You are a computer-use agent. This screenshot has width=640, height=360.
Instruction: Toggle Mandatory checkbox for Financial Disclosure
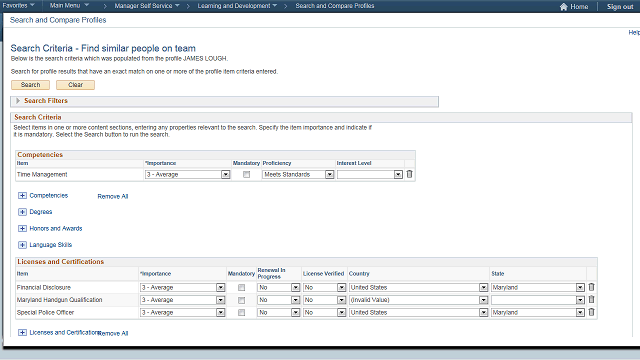242,288
